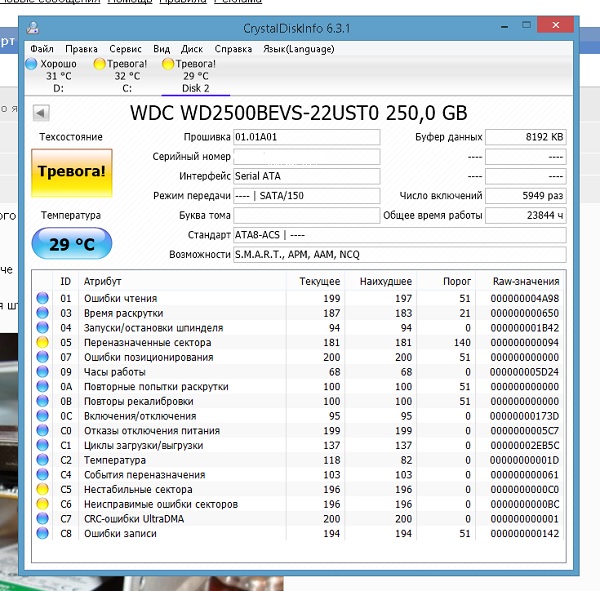Click the Порог column header
This screenshot has height=591, width=600.
[446, 281]
